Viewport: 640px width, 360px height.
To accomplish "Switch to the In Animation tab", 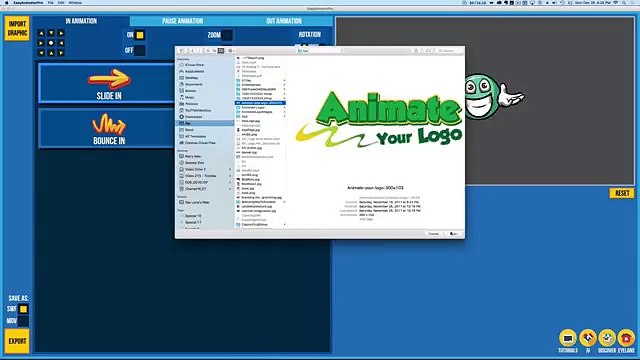I will [x=81, y=21].
